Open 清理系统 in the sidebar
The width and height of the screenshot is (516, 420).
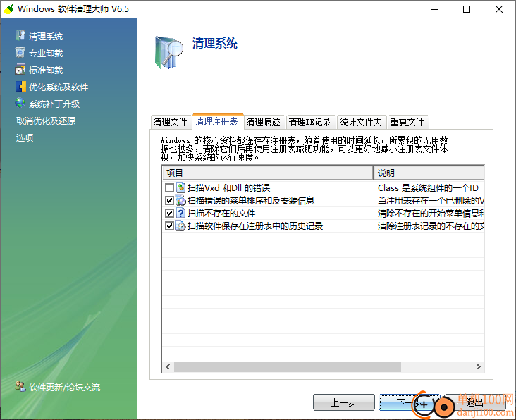pos(45,36)
